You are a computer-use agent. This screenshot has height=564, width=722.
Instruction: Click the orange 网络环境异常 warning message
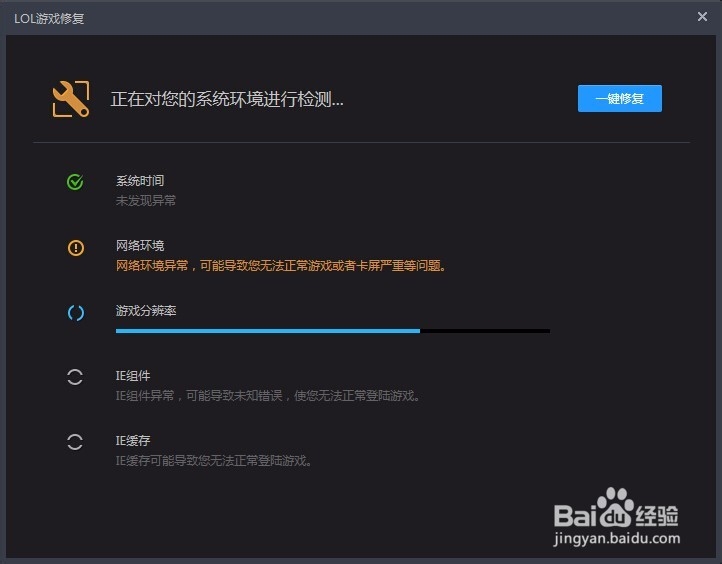click(x=281, y=266)
